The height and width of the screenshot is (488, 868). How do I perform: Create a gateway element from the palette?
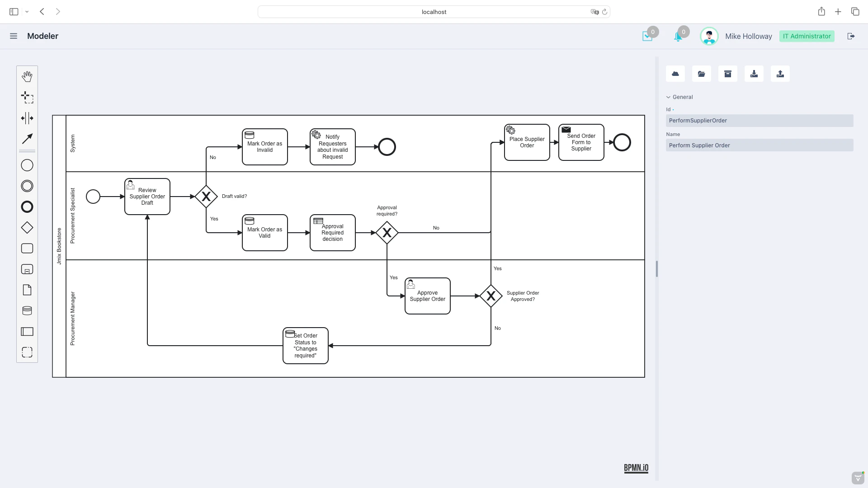27,227
